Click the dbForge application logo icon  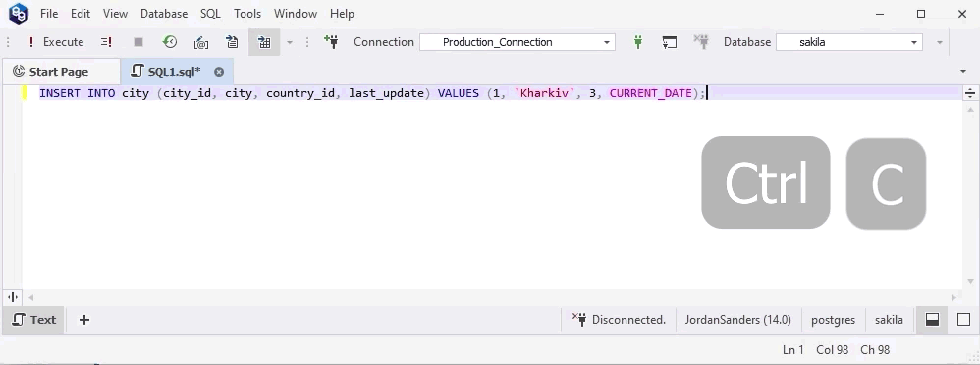(18, 13)
